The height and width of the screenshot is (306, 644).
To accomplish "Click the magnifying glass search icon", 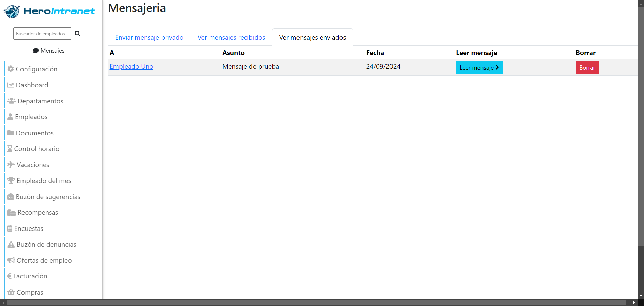I will pyautogui.click(x=78, y=34).
